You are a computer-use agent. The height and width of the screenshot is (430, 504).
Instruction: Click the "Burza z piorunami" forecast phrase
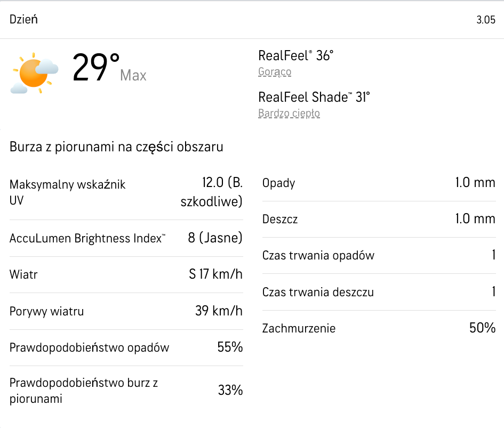[116, 147]
